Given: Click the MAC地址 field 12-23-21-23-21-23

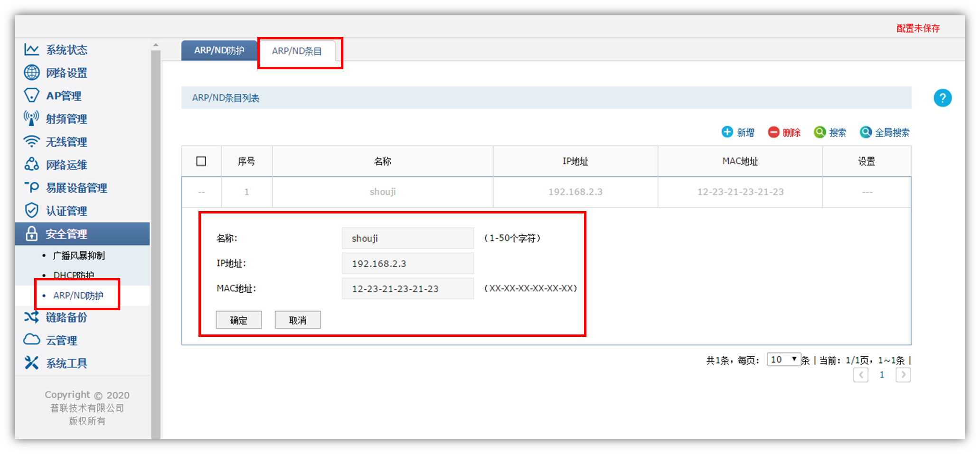Looking at the screenshot, I should coord(408,288).
